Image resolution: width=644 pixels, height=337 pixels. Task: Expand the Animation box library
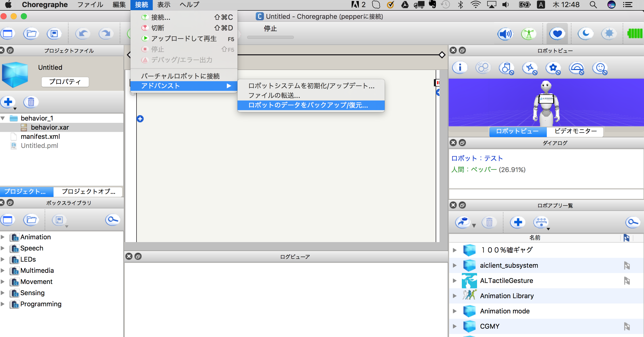[x=3, y=237]
